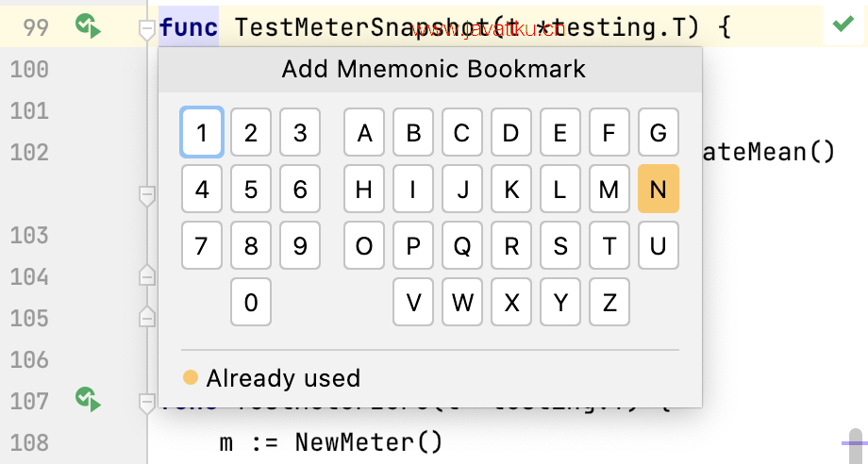Use Z for the mnemonic bookmark
Screen dimensions: 868x464
click(609, 302)
